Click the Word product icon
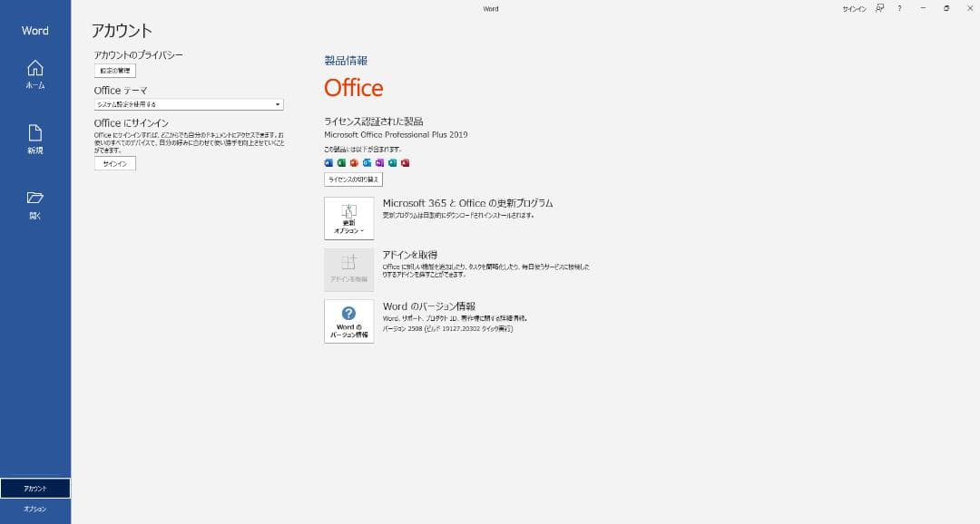 click(x=329, y=162)
